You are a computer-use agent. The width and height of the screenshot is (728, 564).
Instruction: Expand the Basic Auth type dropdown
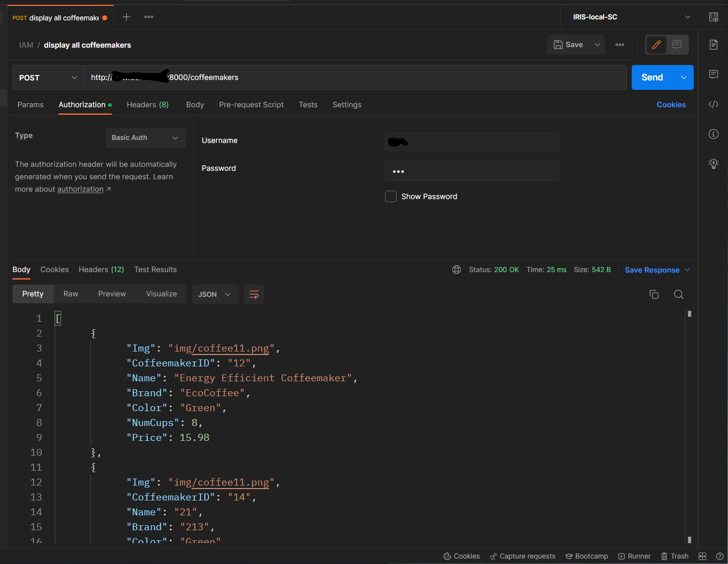(x=145, y=138)
